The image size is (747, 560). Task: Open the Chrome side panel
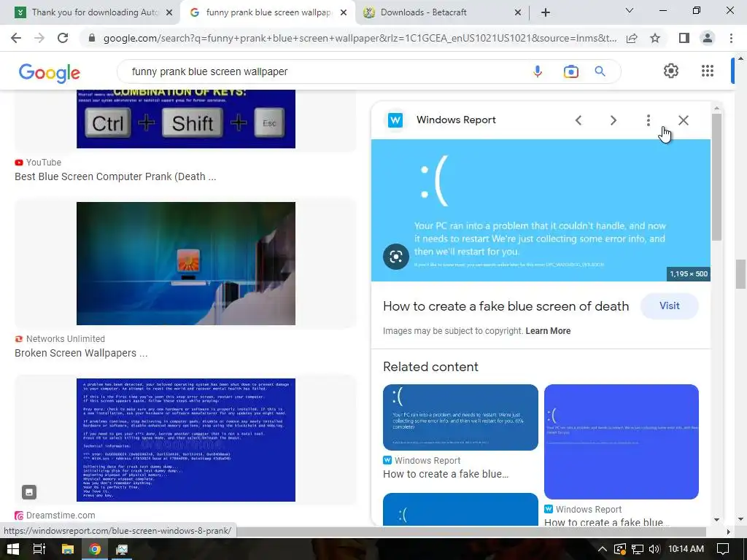click(x=684, y=38)
